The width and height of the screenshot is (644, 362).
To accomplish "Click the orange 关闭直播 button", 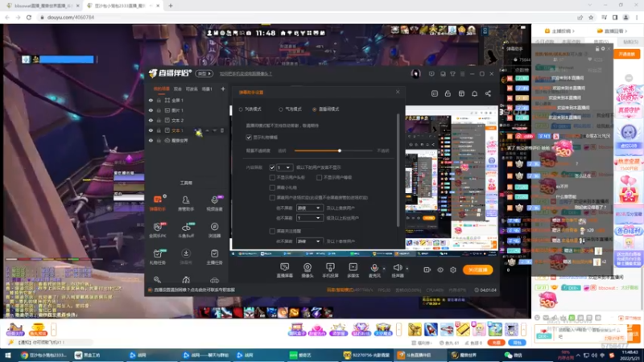I will click(x=477, y=269).
